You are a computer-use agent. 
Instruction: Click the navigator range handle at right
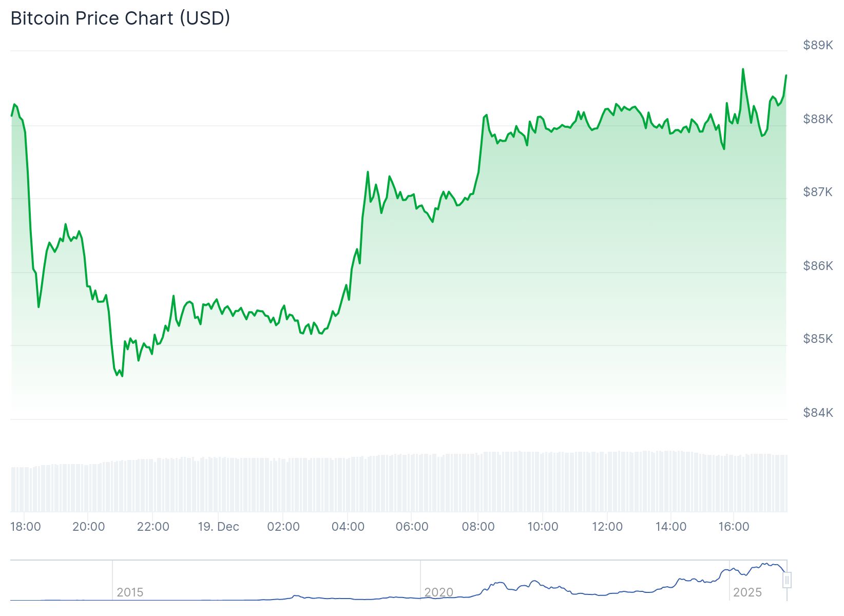(787, 580)
